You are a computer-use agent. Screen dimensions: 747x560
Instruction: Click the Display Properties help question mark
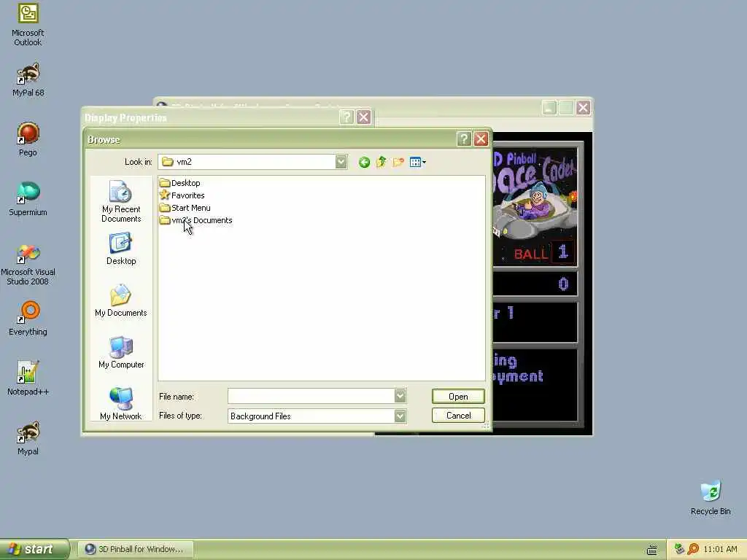pos(347,117)
